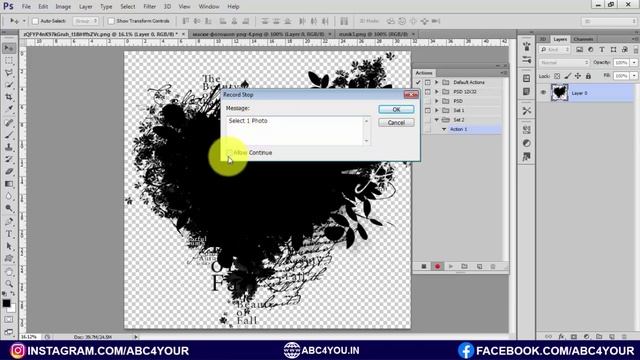Select the Move tool
Viewport: 640px width, 360px height.
pyautogui.click(x=9, y=48)
